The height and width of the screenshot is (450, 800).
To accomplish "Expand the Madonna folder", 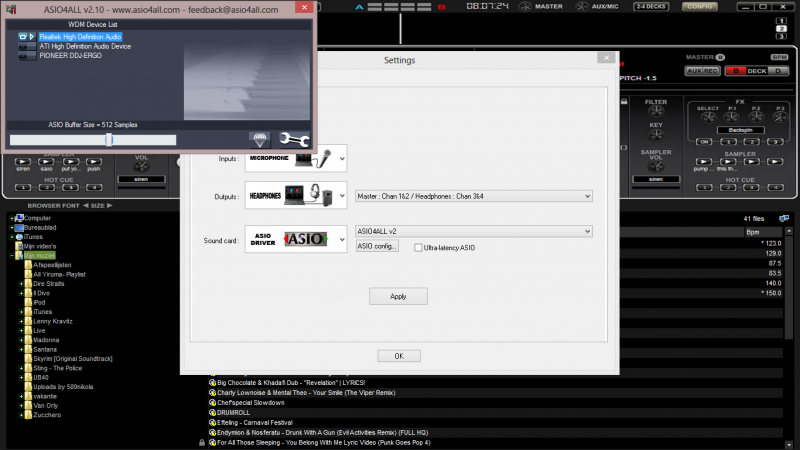I will tap(21, 340).
